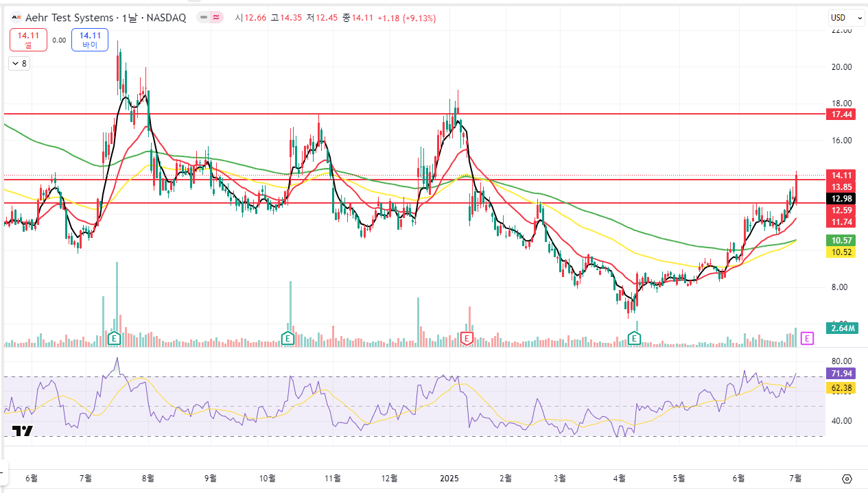Screen dimensions: 868x493
Task: Click the 80.00 RSI axis label
Action: tap(841, 361)
